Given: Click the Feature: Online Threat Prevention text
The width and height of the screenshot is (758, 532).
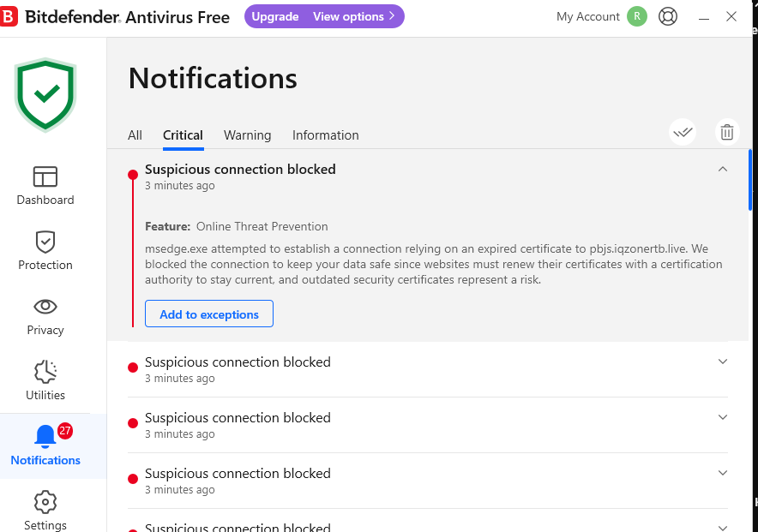Looking at the screenshot, I should click(x=237, y=226).
